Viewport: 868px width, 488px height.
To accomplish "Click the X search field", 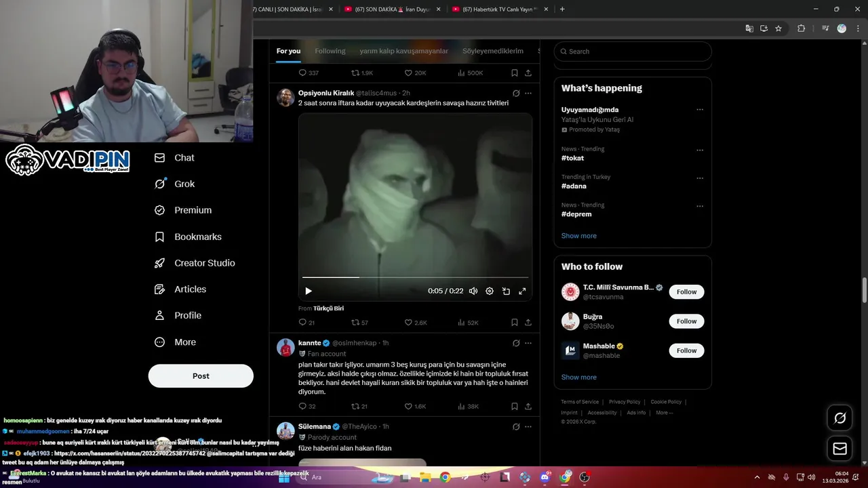I will click(633, 52).
